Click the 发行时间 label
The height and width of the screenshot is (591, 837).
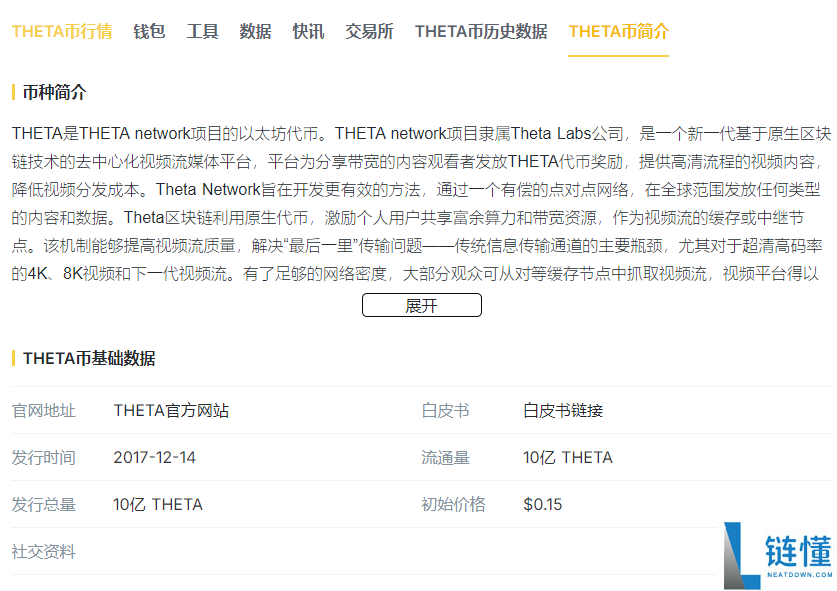tap(44, 458)
